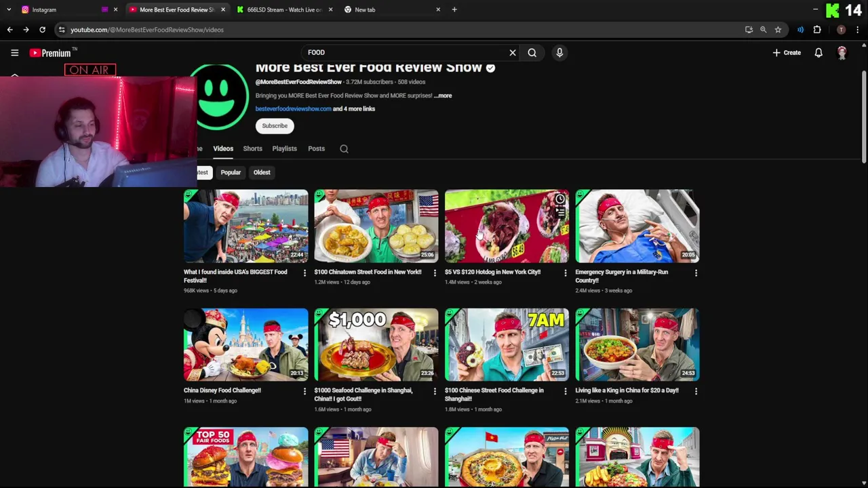
Task: Play the 7AM Chinese street food thumbnail
Action: click(507, 344)
